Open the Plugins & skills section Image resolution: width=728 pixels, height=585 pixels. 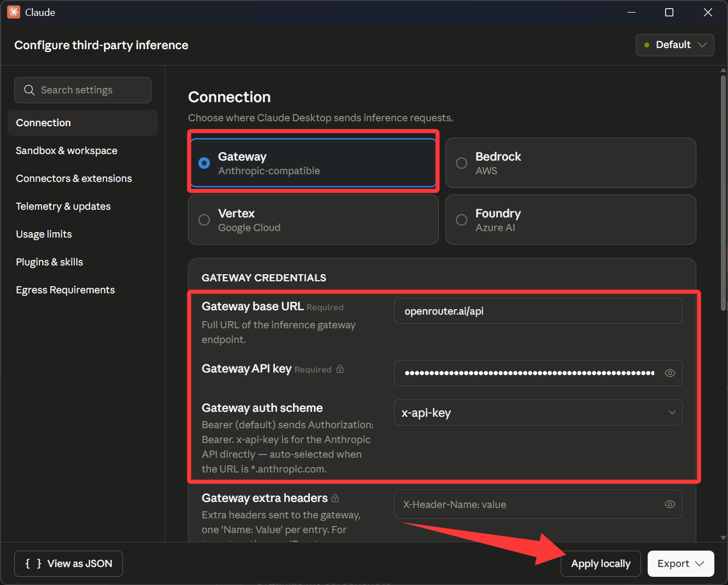[50, 262]
